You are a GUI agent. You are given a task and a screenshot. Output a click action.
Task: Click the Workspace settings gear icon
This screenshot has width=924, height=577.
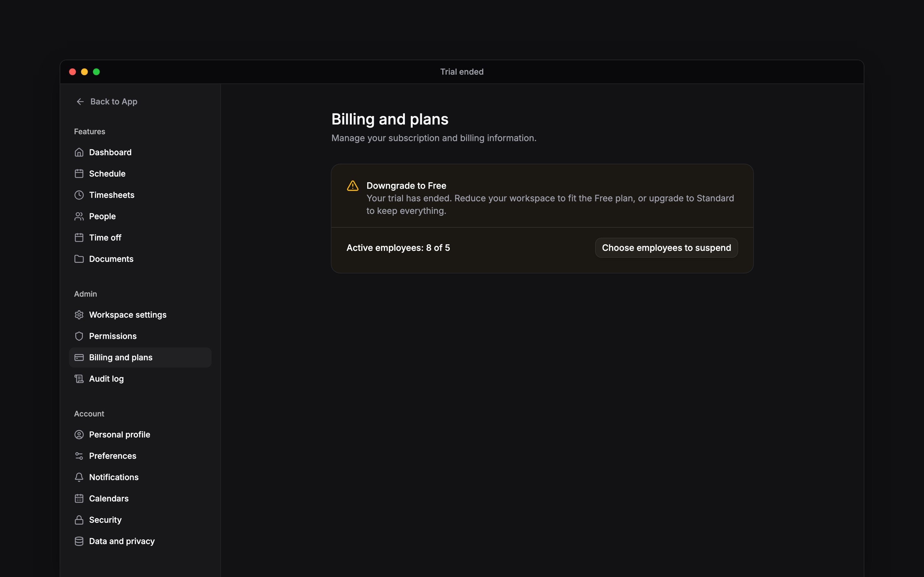(79, 315)
